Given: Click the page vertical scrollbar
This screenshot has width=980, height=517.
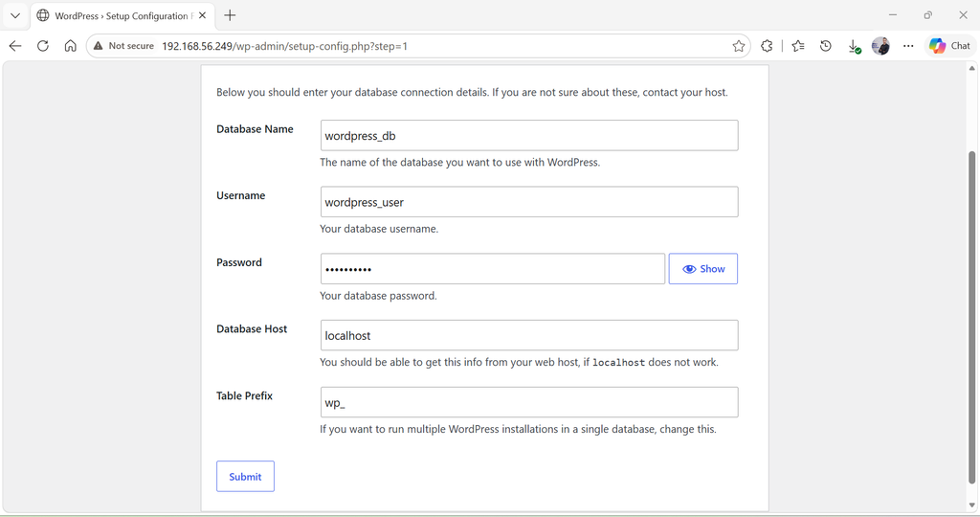Looking at the screenshot, I should click(971, 317).
